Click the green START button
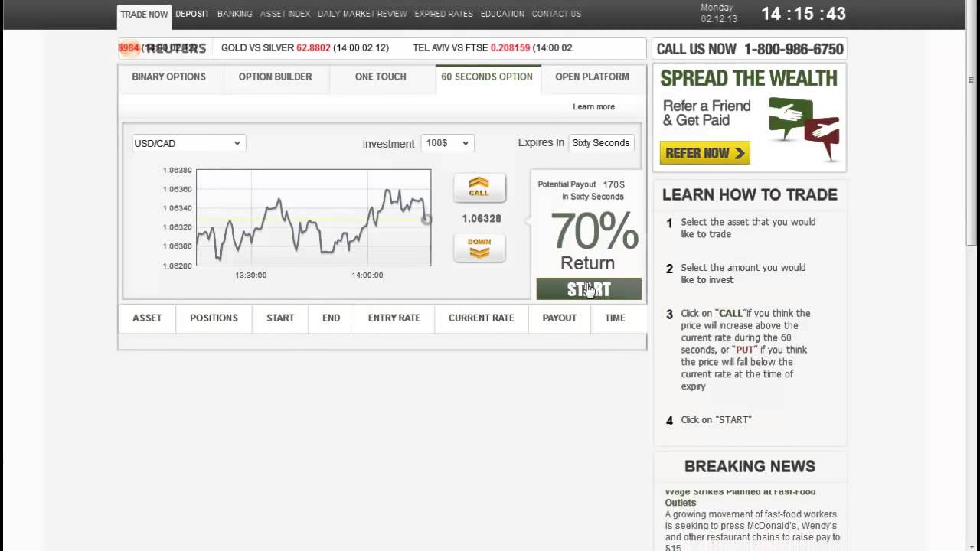The image size is (980, 551). (589, 289)
